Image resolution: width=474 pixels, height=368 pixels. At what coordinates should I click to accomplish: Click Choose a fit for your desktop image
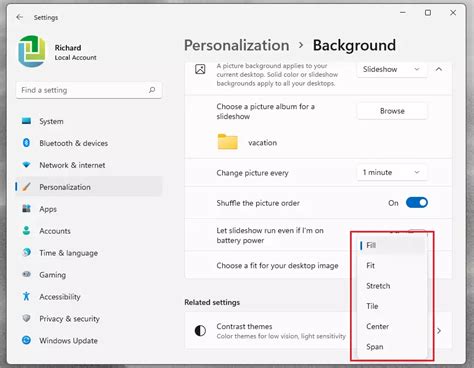click(x=277, y=266)
